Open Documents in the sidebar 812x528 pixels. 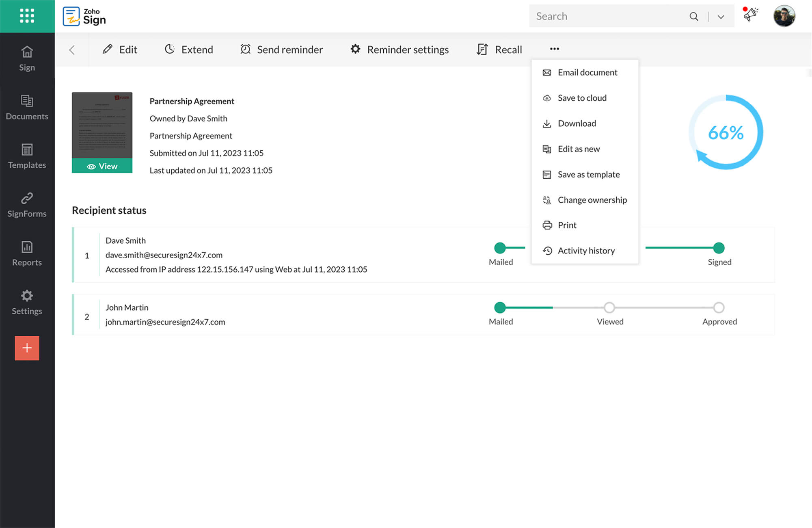(27, 107)
